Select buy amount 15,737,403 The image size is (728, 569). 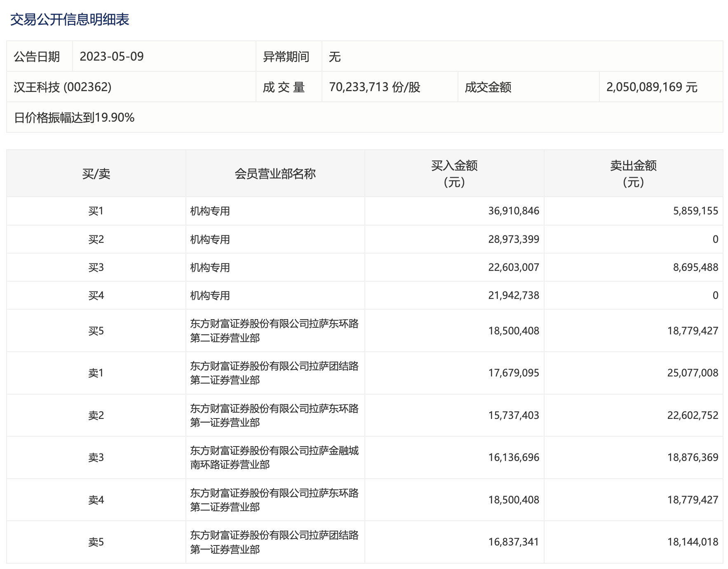pos(514,415)
